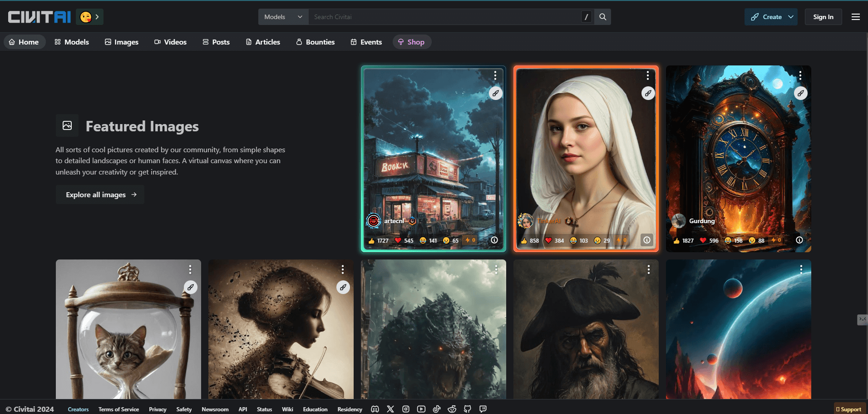Image resolution: width=868 pixels, height=414 pixels.
Task: Like the artecnl image (1727 thumbs up)
Action: click(378, 240)
